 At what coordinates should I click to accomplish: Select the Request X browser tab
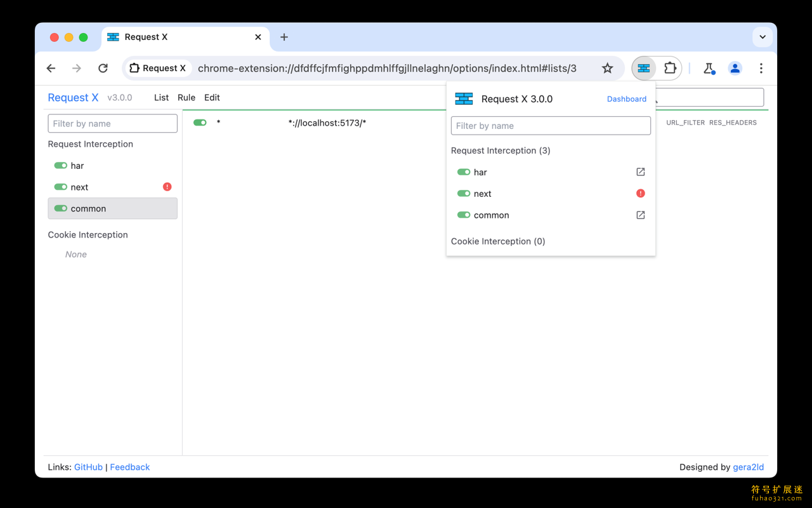185,37
